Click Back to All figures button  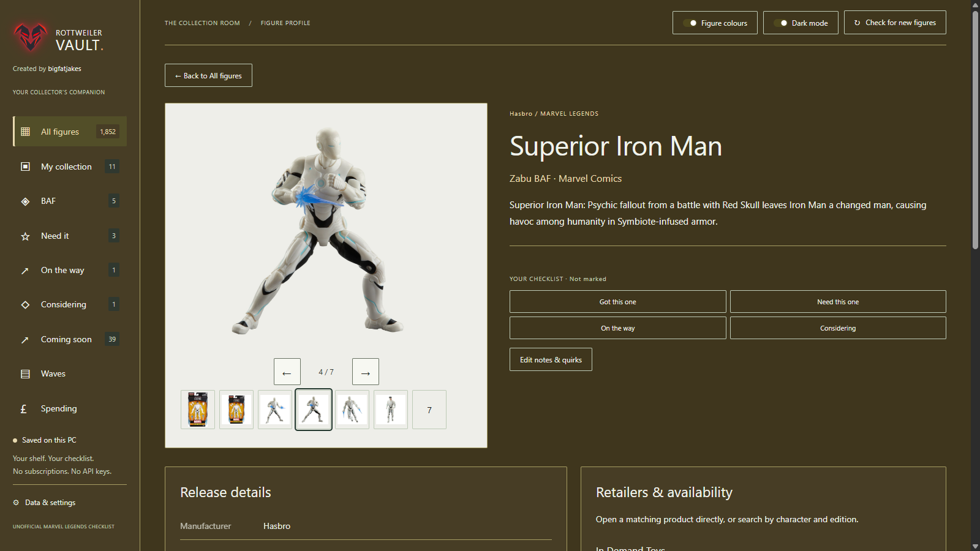tap(208, 75)
